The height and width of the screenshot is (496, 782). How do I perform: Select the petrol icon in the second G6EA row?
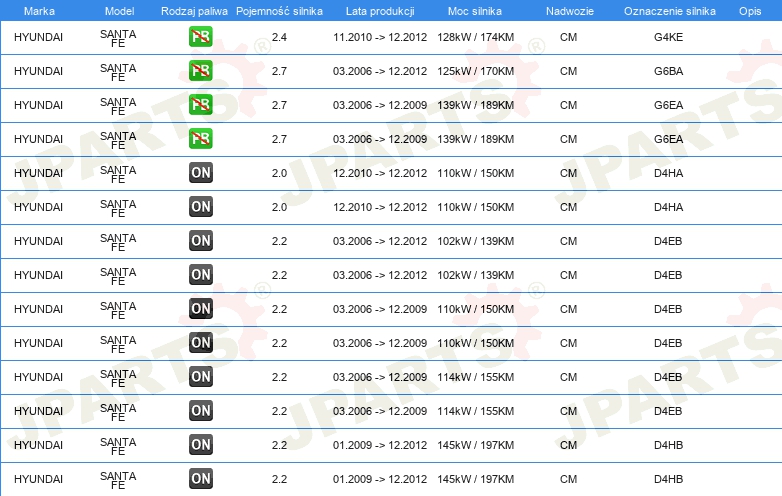click(200, 139)
